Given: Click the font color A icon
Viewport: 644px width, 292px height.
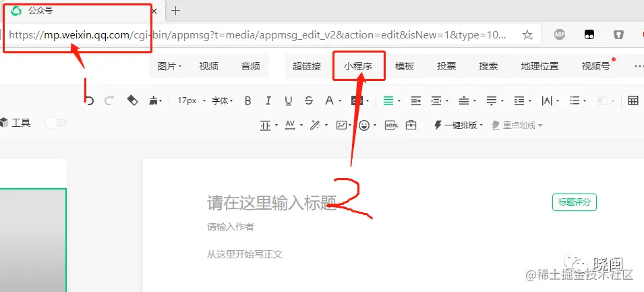Looking at the screenshot, I should pos(329,100).
